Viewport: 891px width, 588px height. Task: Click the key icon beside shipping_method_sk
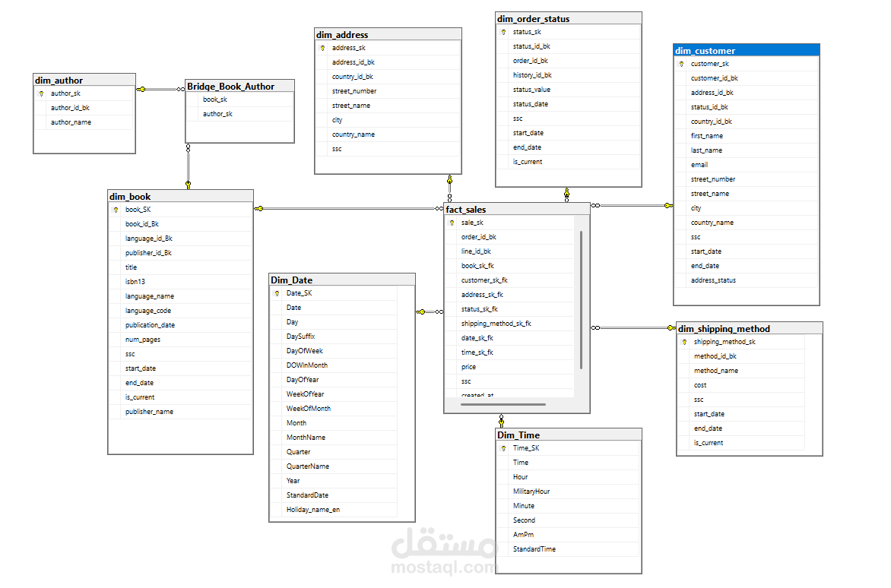[684, 341]
